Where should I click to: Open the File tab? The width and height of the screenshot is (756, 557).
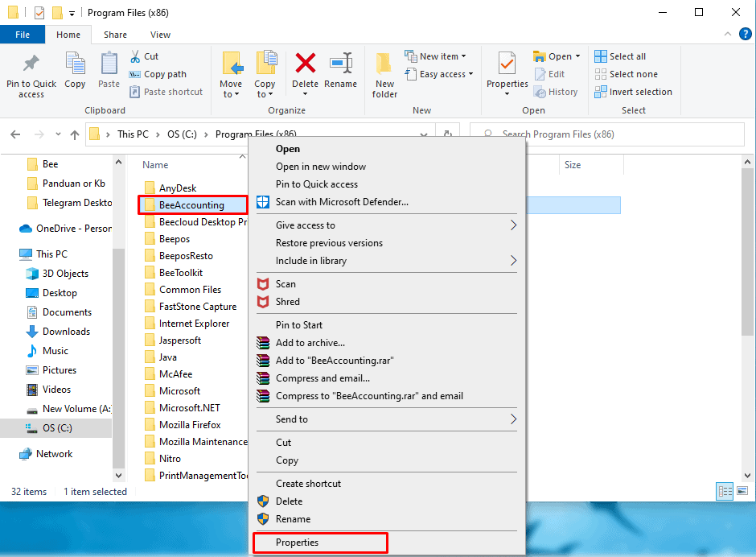(x=23, y=35)
